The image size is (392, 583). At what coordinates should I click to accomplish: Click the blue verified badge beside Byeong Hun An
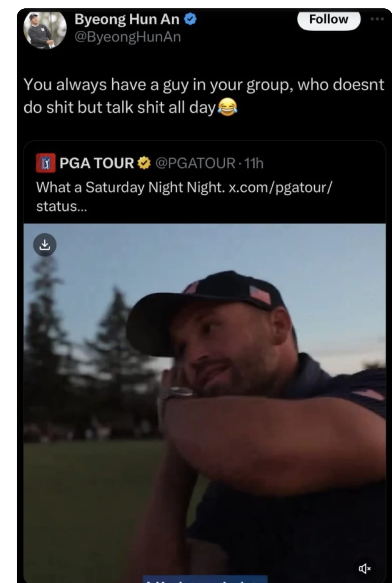coord(190,19)
